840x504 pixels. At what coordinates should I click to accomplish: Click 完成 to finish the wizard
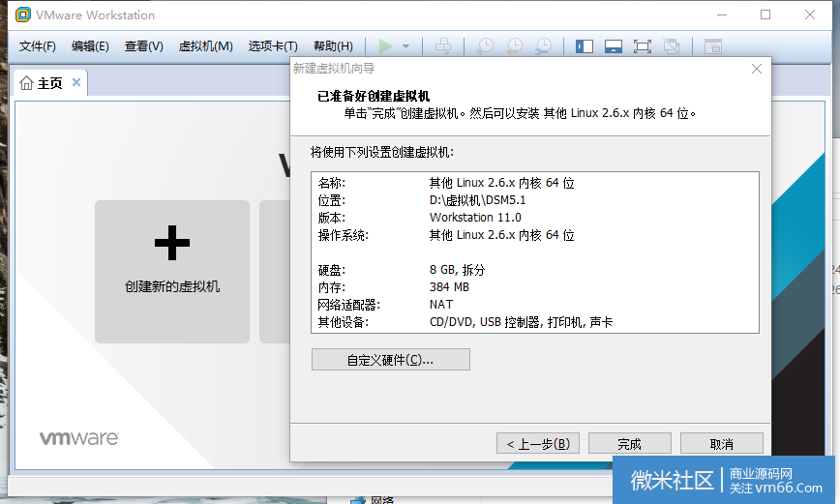pyautogui.click(x=629, y=443)
